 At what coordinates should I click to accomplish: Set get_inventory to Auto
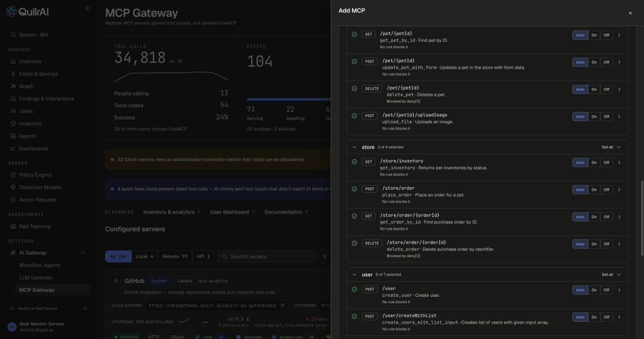580,162
